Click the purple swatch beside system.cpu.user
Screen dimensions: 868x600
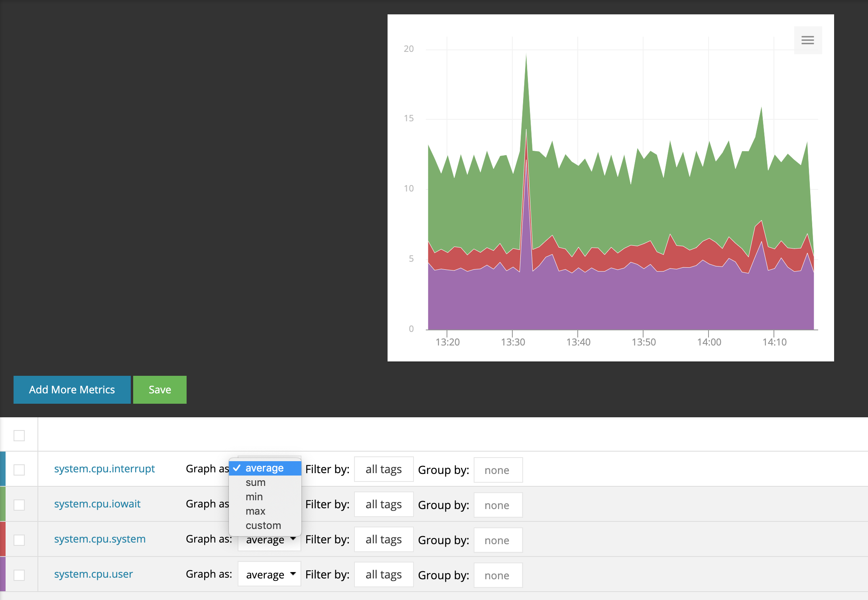pos(3,574)
